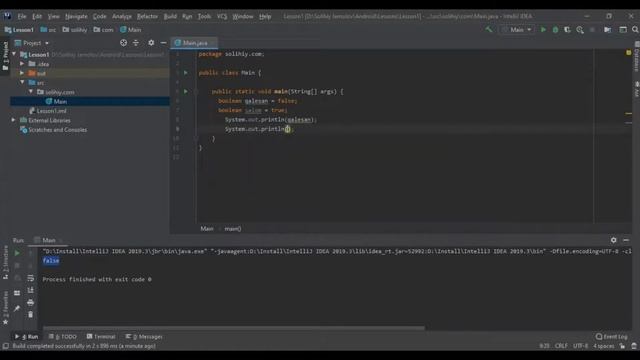Collapse the solihiy.com package
The height and width of the screenshot is (360, 640).
(31, 92)
